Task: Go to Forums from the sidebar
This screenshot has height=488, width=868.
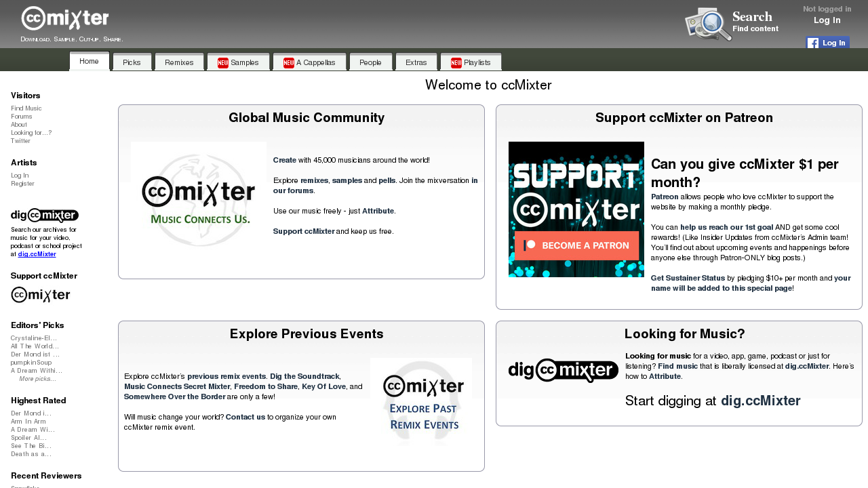Action: [22, 117]
